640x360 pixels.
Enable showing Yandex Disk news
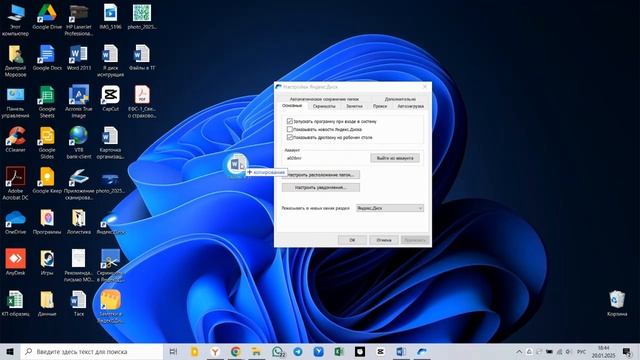(x=290, y=129)
